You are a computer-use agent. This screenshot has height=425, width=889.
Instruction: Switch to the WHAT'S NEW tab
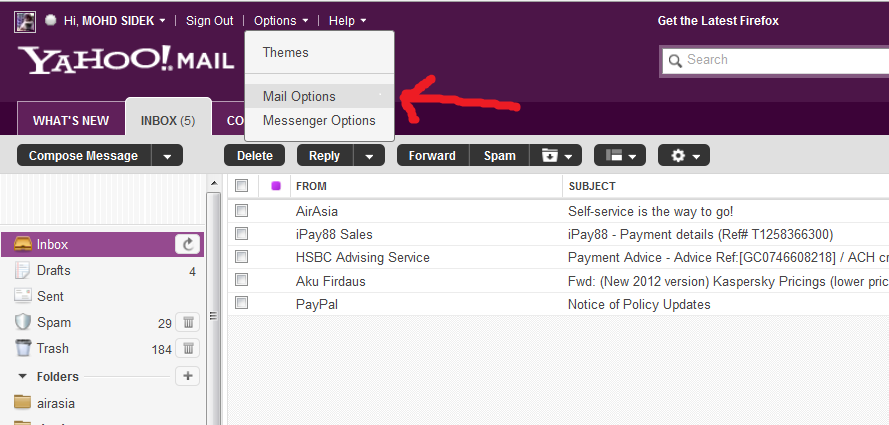click(71, 118)
